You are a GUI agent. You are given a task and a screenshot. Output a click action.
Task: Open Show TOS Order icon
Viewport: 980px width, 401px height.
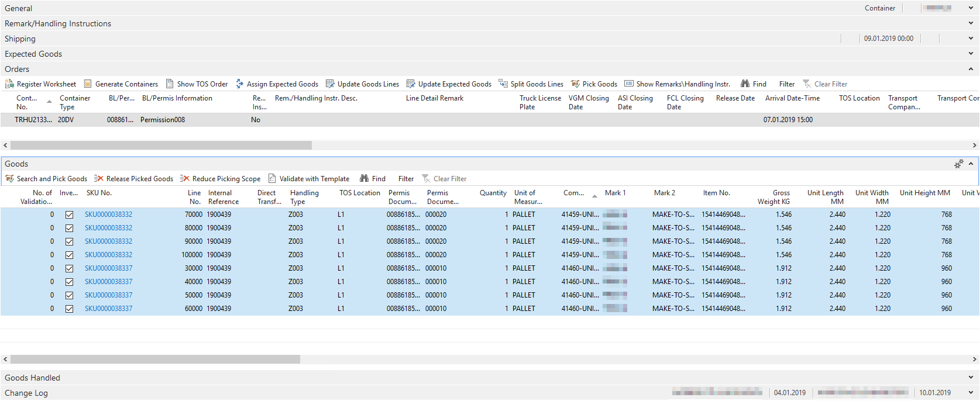pos(170,84)
